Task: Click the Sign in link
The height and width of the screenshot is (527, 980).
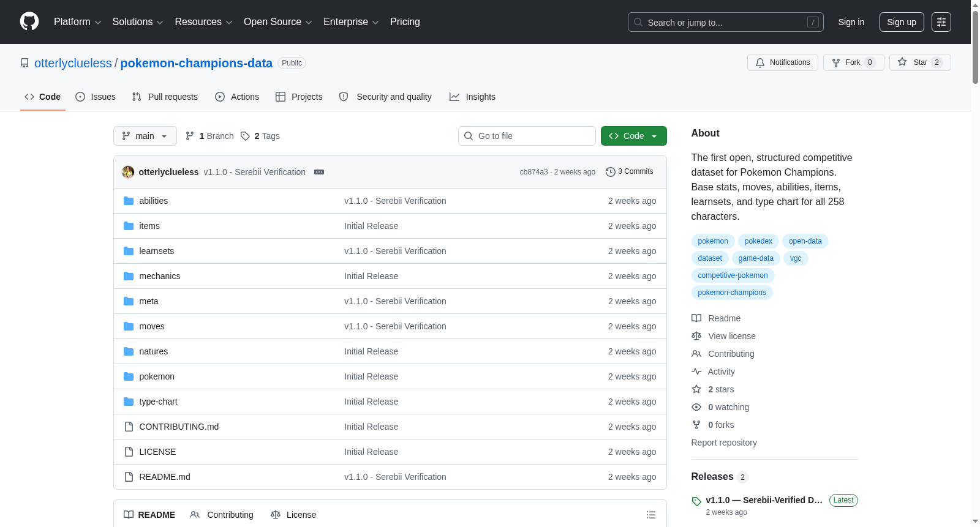Action: pyautogui.click(x=851, y=22)
